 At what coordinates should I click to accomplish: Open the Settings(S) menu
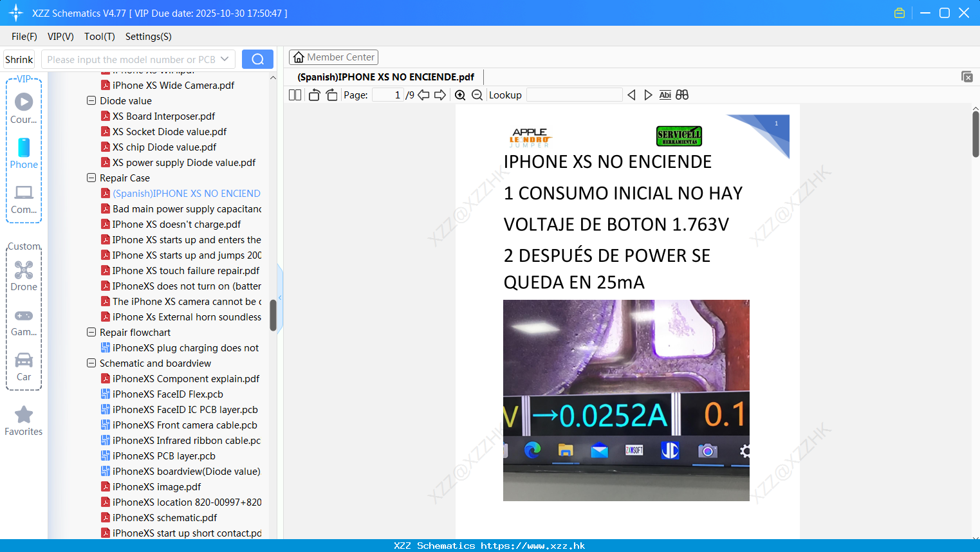click(148, 37)
